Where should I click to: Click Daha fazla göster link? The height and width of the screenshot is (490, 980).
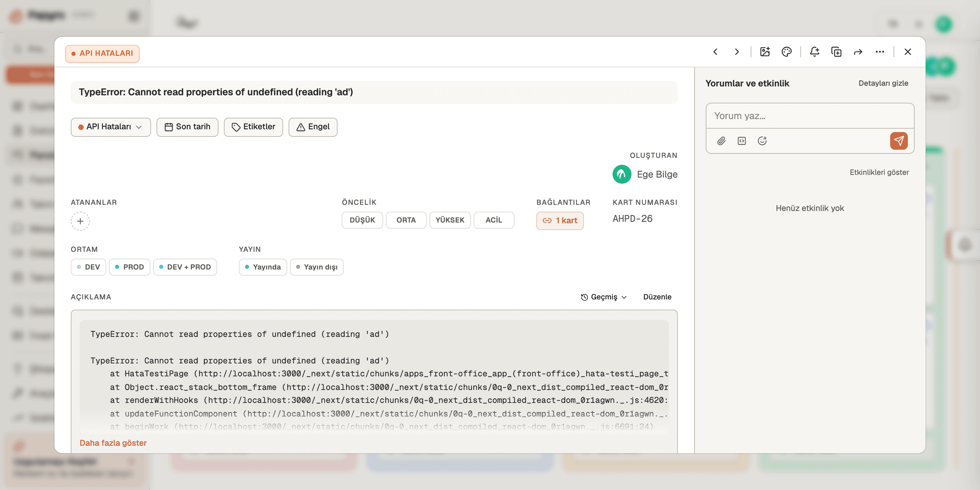pos(113,443)
